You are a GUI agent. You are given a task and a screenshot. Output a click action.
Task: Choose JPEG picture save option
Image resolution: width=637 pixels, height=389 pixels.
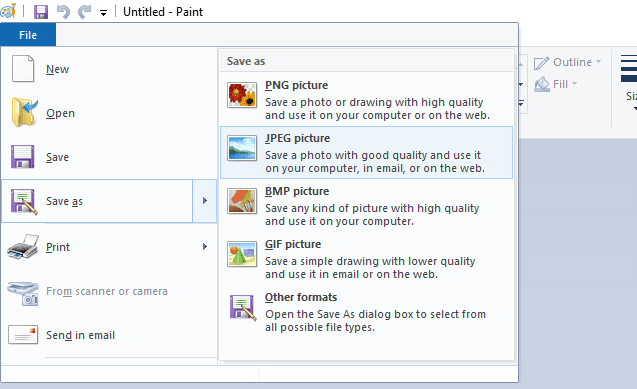[366, 152]
